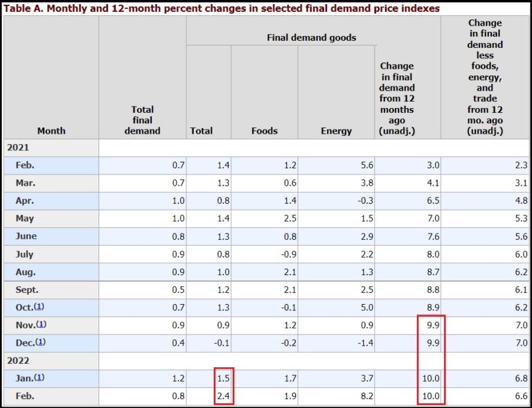Select the Table A title text

(x=222, y=8)
